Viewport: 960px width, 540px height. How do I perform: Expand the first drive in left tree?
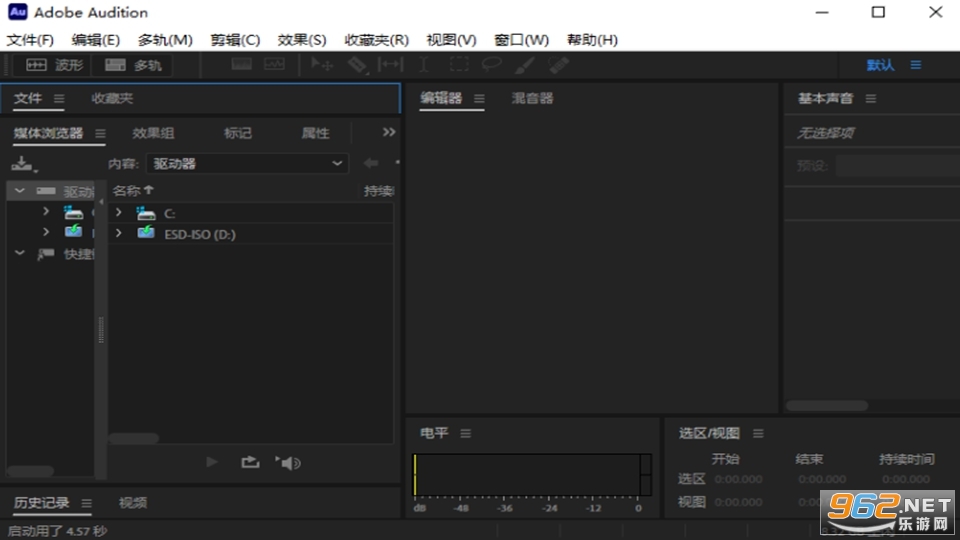pyautogui.click(x=46, y=211)
